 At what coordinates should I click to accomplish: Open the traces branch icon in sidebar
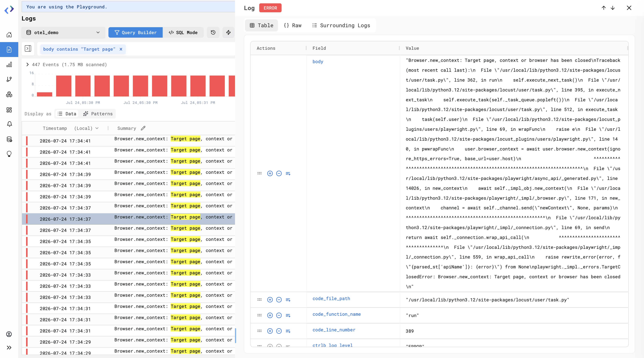tap(9, 80)
